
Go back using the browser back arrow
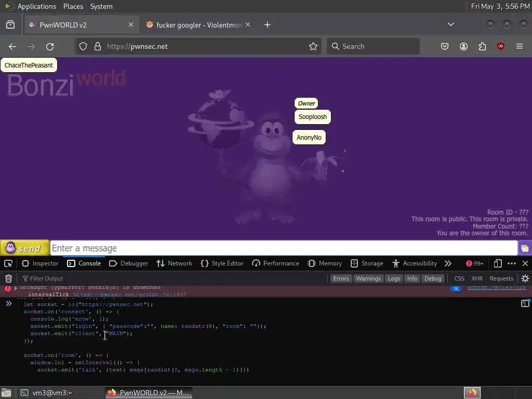click(12, 46)
